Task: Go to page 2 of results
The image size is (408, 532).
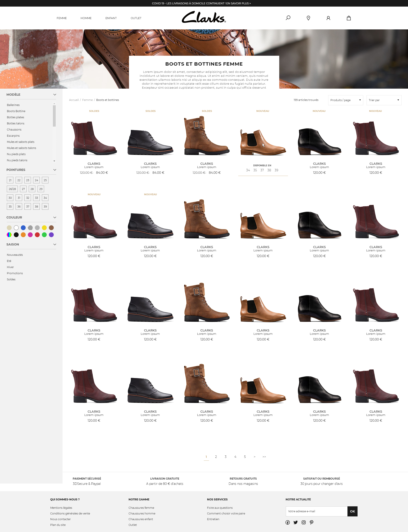Action: [x=216, y=457]
